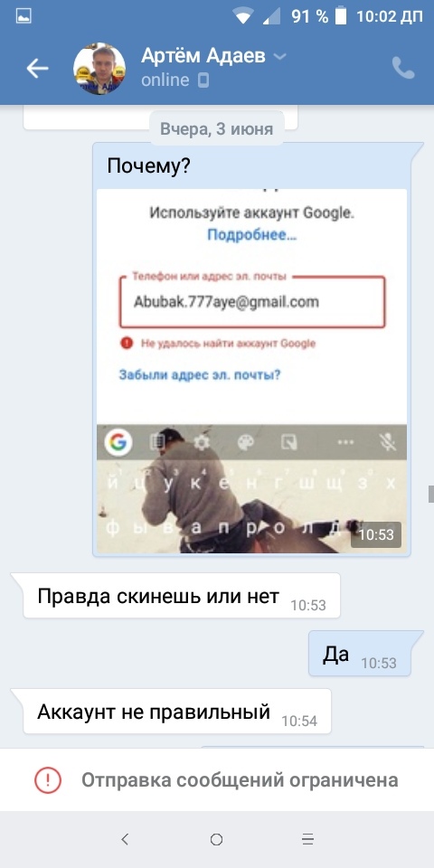Expand the dropdown chevron beside Артём Адаев
The image size is (434, 868).
click(280, 56)
